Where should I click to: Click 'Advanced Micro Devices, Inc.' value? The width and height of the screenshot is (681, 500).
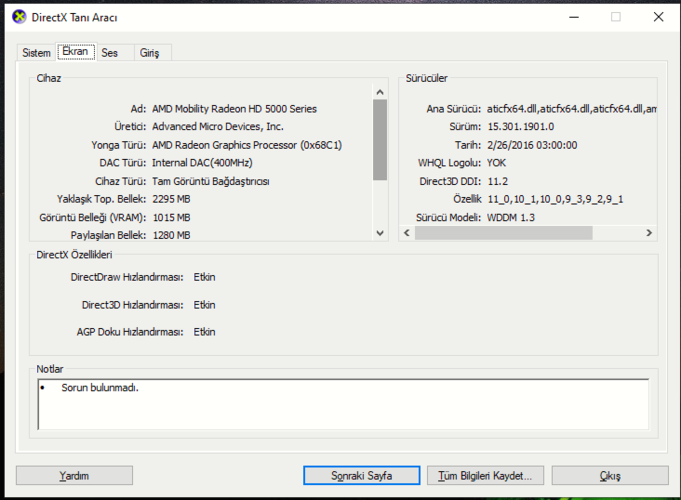pyautogui.click(x=218, y=126)
